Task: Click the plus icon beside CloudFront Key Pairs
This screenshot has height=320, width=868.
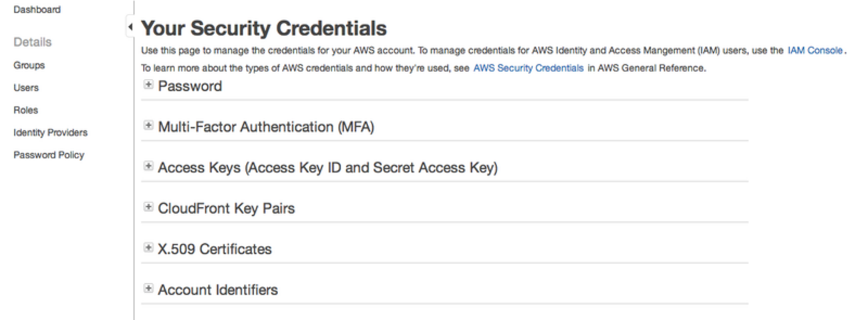Action: click(148, 207)
